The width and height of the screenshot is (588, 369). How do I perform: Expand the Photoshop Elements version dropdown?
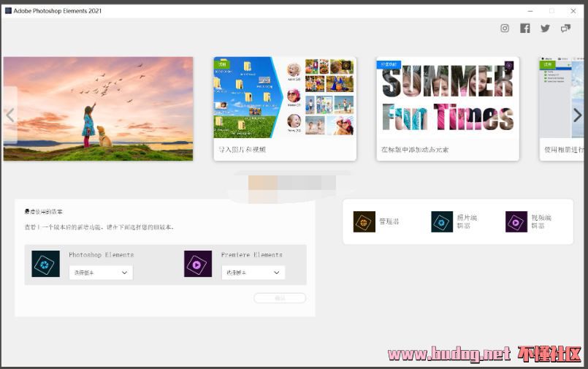pyautogui.click(x=101, y=273)
